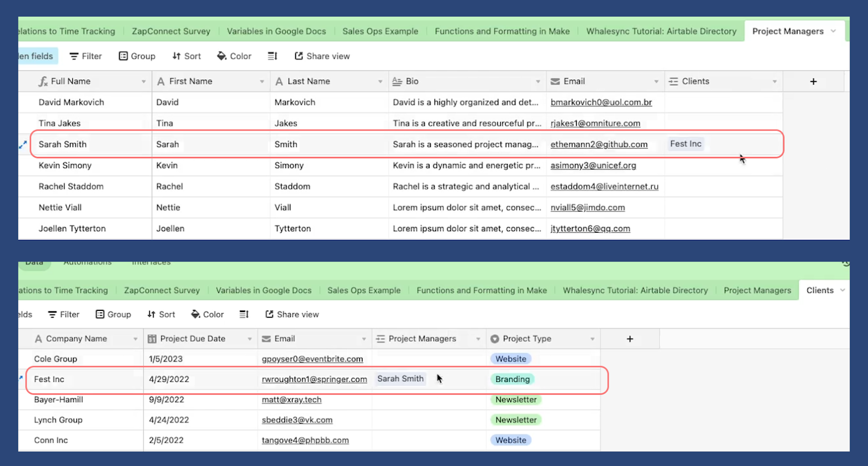The height and width of the screenshot is (466, 868).
Task: Open Group in the Project Managers table toolbar
Action: [x=137, y=56]
